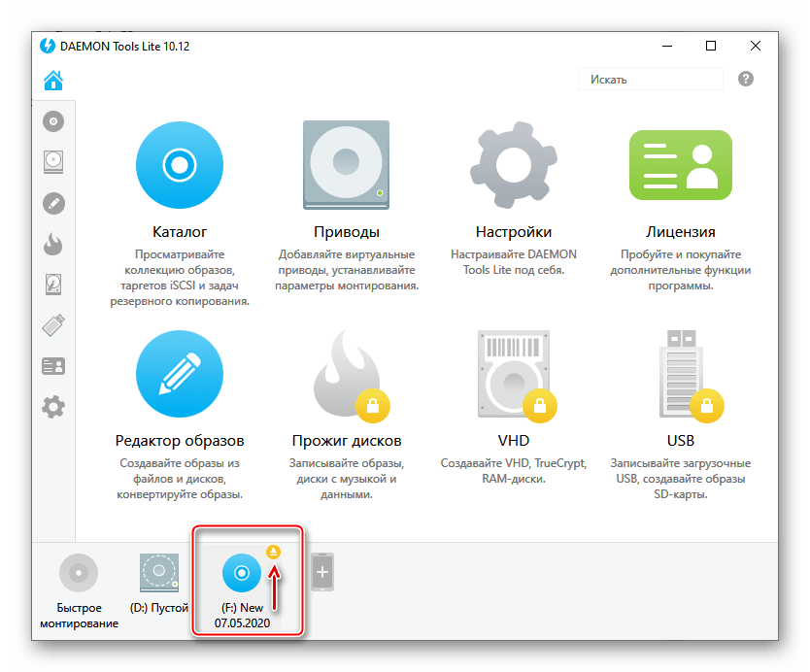The height and width of the screenshot is (672, 810).
Task: Open the Catalog disc icon in sidebar
Action: click(53, 121)
